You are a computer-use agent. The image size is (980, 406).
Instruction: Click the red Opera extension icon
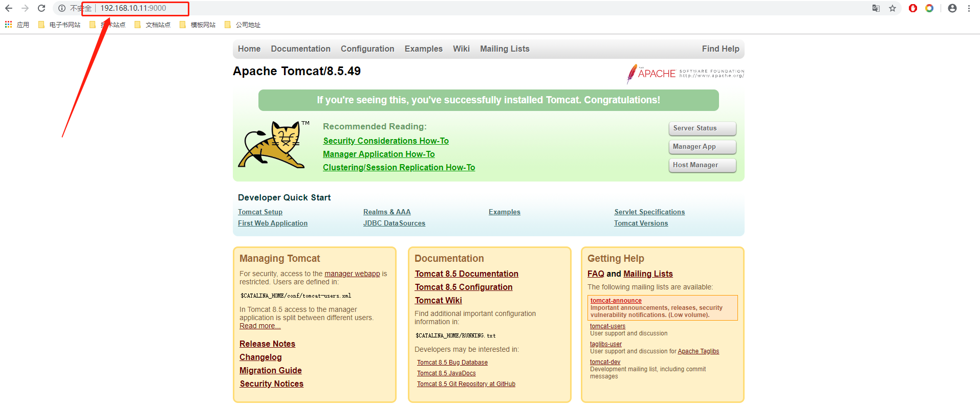point(913,8)
